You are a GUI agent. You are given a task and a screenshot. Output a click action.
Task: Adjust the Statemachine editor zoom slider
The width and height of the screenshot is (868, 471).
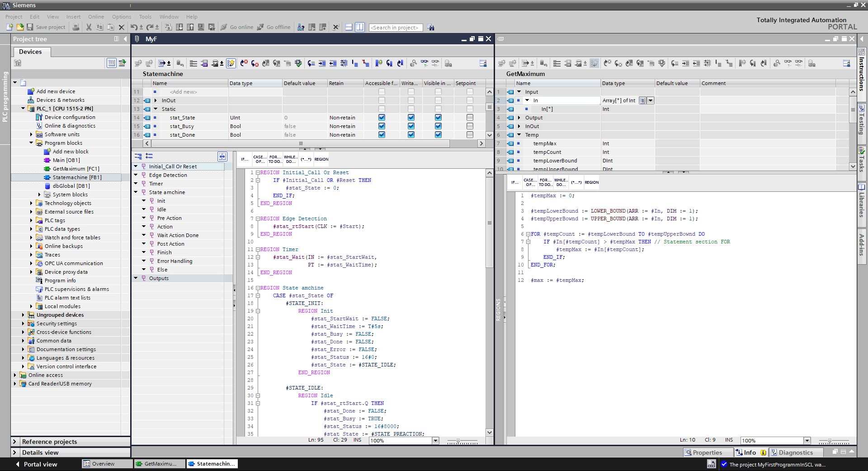(458, 441)
